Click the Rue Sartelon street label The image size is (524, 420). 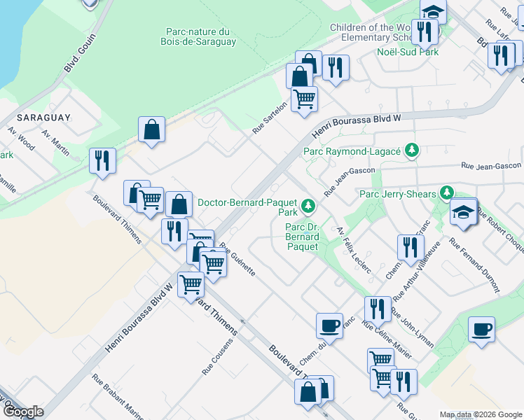coord(270,118)
